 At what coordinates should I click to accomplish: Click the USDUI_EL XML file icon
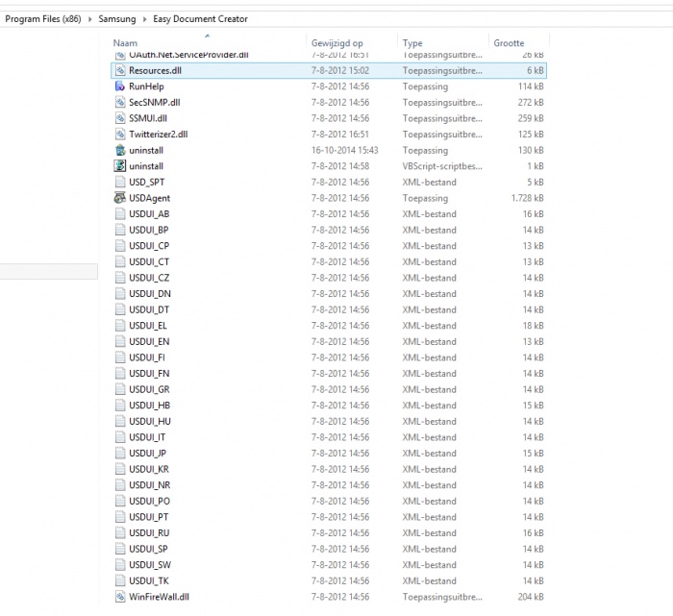(x=120, y=325)
